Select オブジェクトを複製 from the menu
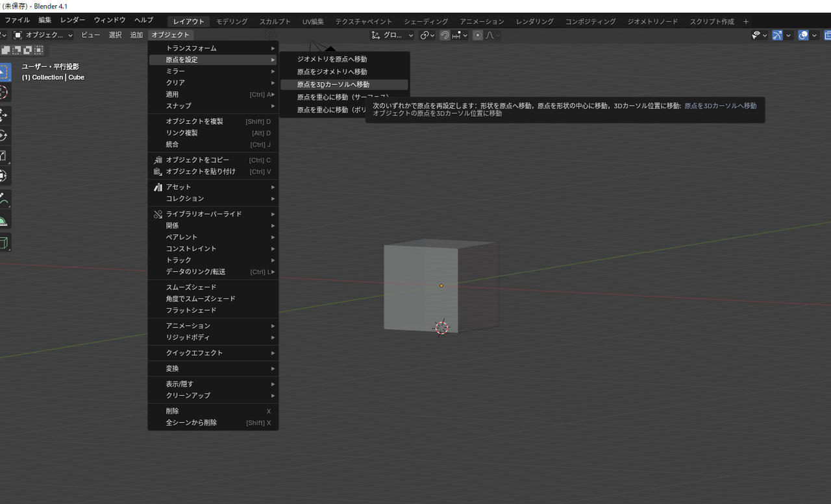The width and height of the screenshot is (831, 504). (x=213, y=121)
